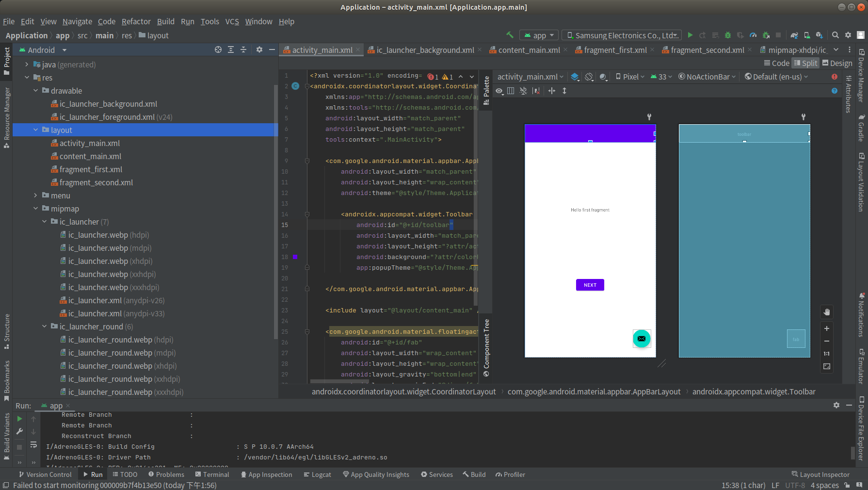Click Select Design Surface layers icon
This screenshot has height=490, width=868.
(575, 77)
